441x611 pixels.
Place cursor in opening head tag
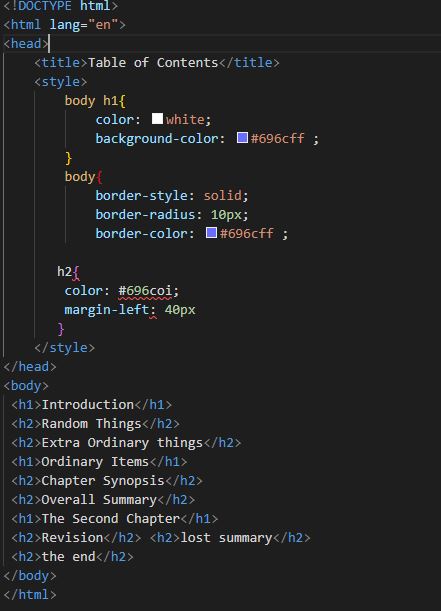tap(26, 44)
